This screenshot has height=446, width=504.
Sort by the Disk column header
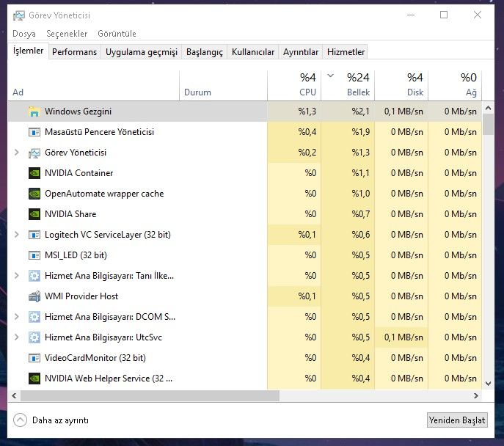(x=401, y=86)
